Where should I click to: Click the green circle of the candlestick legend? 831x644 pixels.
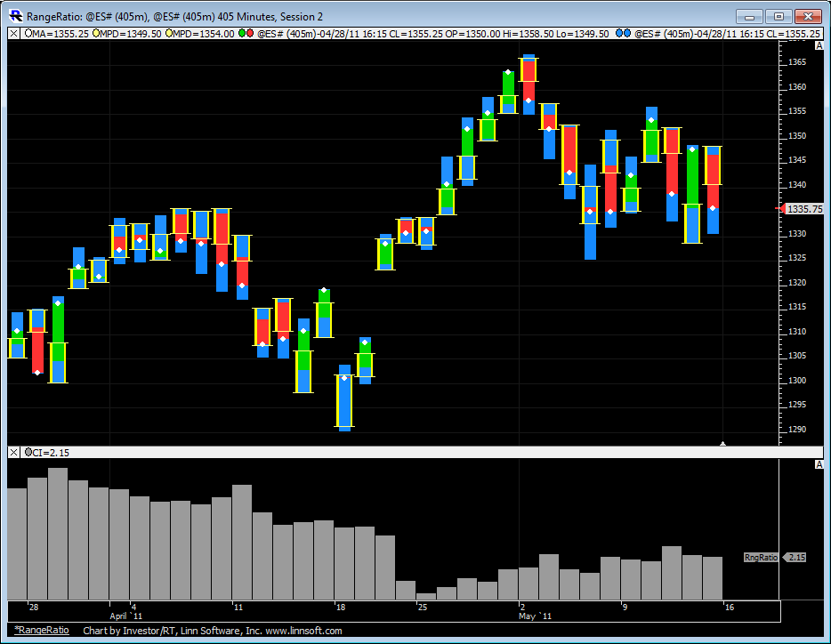click(242, 34)
